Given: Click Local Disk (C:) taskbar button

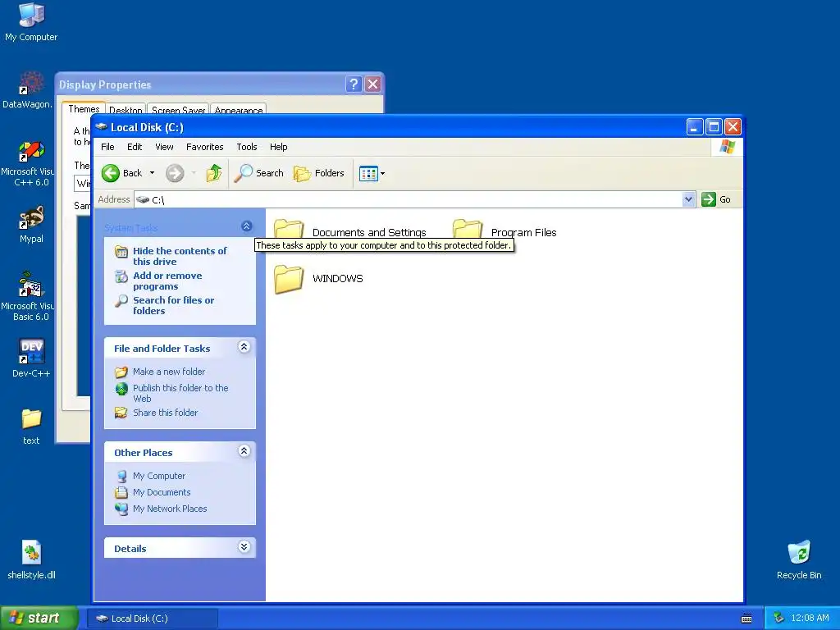Looking at the screenshot, I should 152,619.
